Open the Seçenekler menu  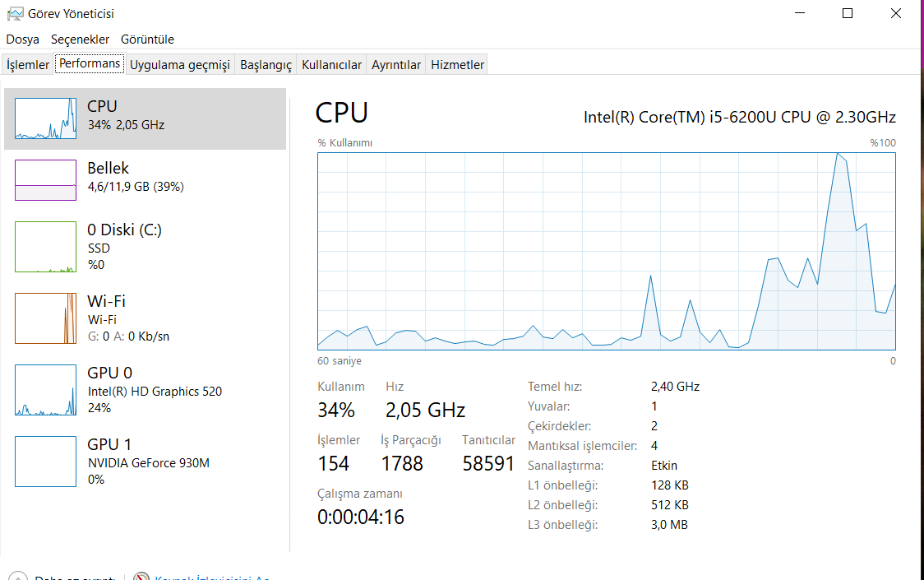click(80, 39)
